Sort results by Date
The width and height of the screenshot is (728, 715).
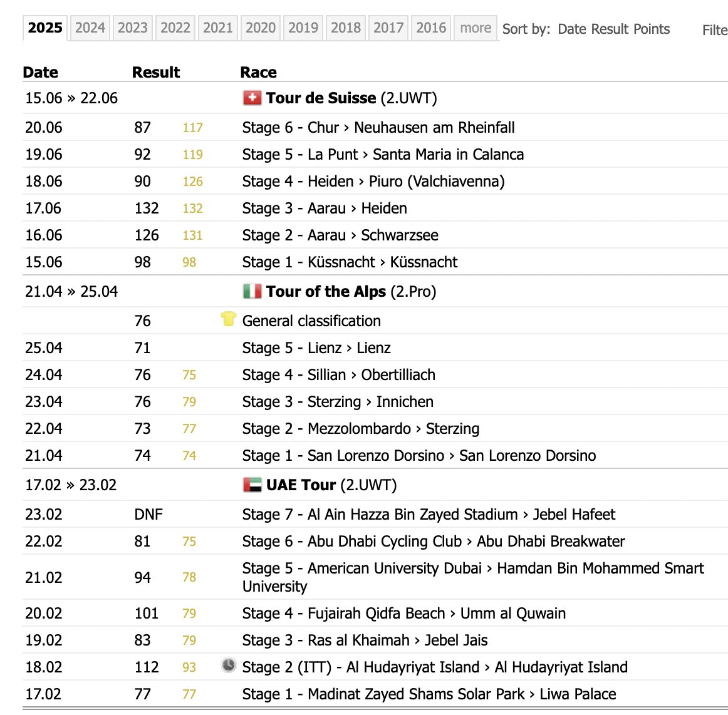point(571,29)
